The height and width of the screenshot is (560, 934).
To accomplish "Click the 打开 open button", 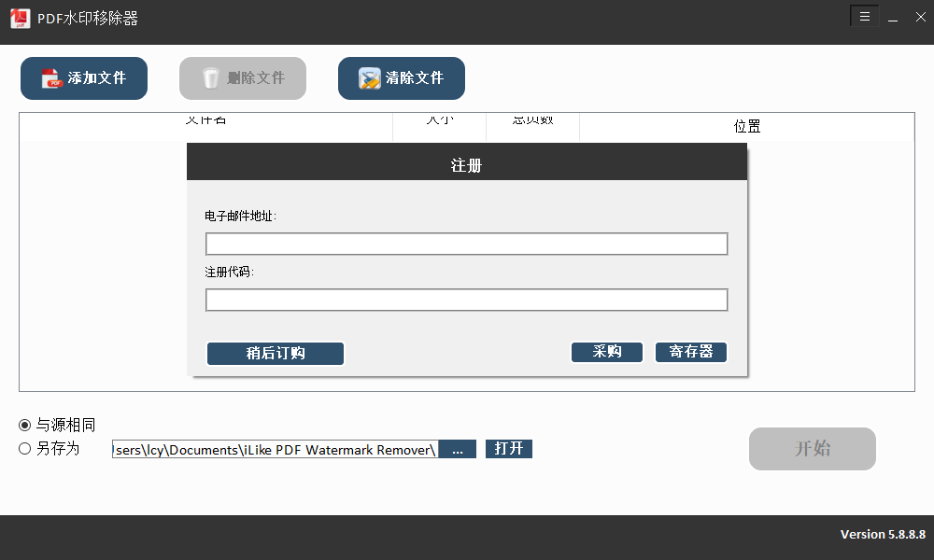I will [508, 449].
